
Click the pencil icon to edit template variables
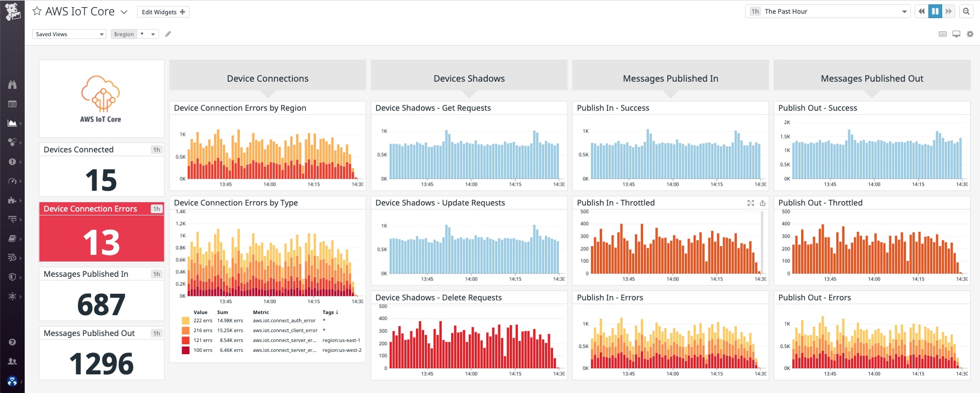tap(168, 34)
